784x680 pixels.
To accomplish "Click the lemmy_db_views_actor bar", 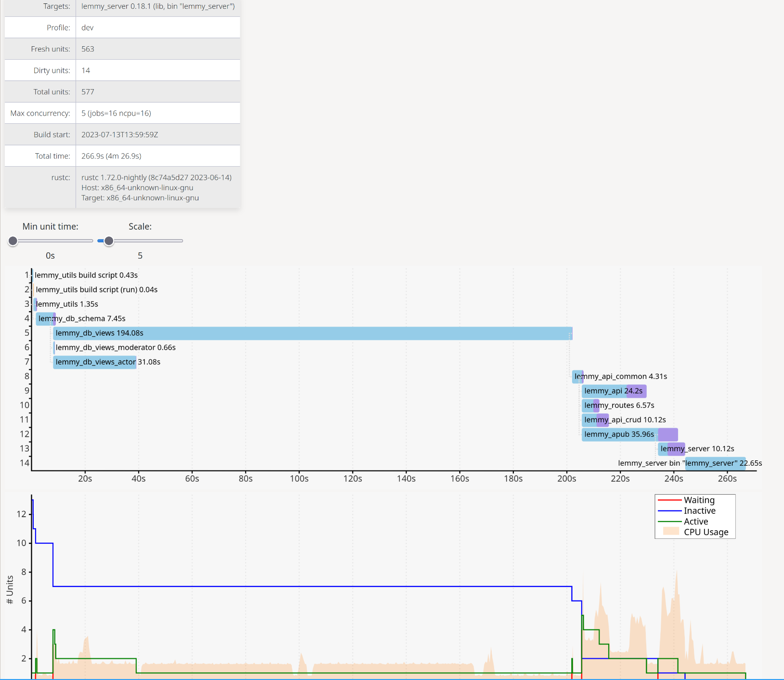I will (94, 362).
